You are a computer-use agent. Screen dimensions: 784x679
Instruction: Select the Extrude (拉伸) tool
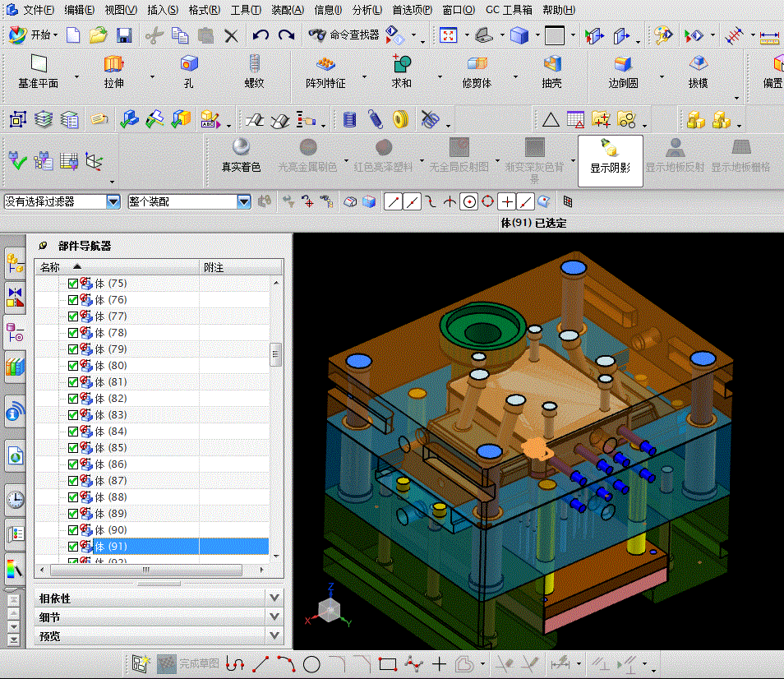[114, 72]
